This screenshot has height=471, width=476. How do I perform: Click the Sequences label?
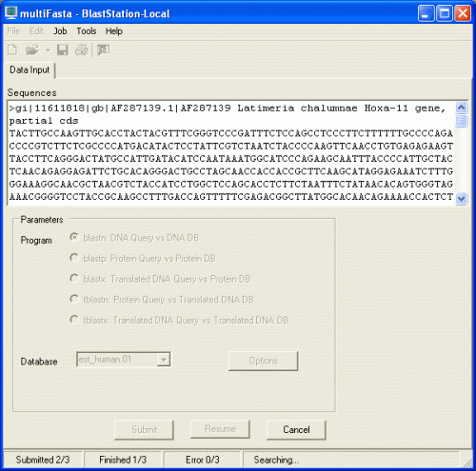(31, 92)
